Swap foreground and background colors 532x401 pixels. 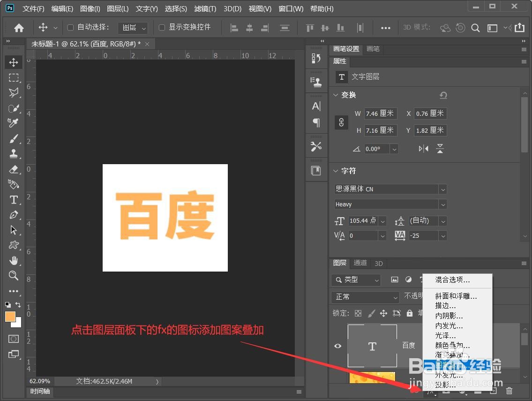pos(18,304)
